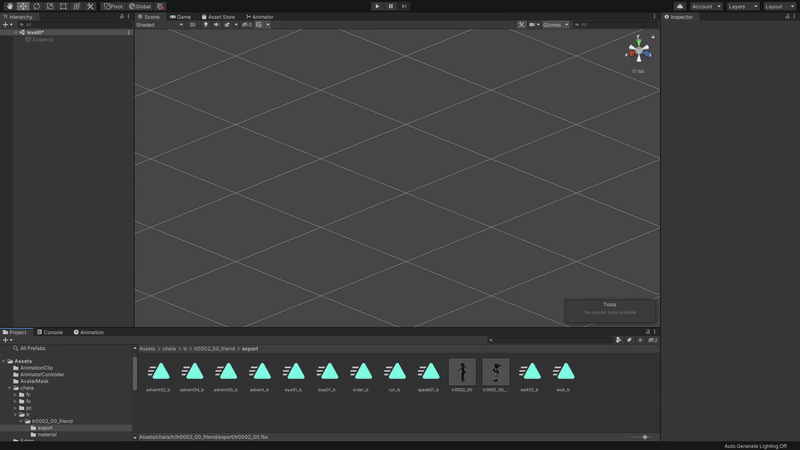
Task: Open the Shaded draw mode dropdown
Action: point(159,25)
